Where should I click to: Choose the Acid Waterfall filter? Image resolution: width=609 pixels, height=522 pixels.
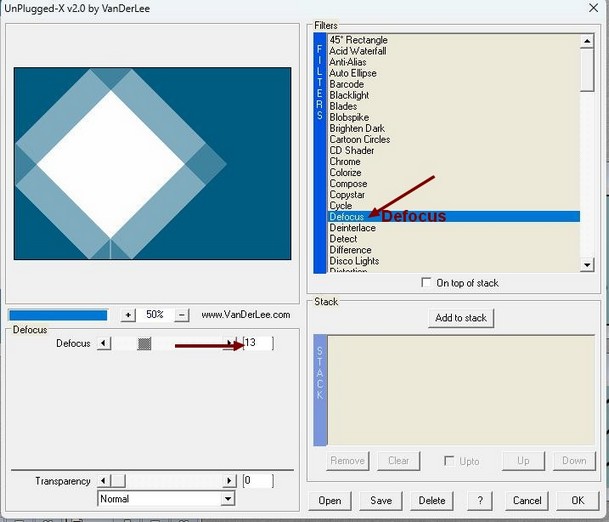click(358, 51)
